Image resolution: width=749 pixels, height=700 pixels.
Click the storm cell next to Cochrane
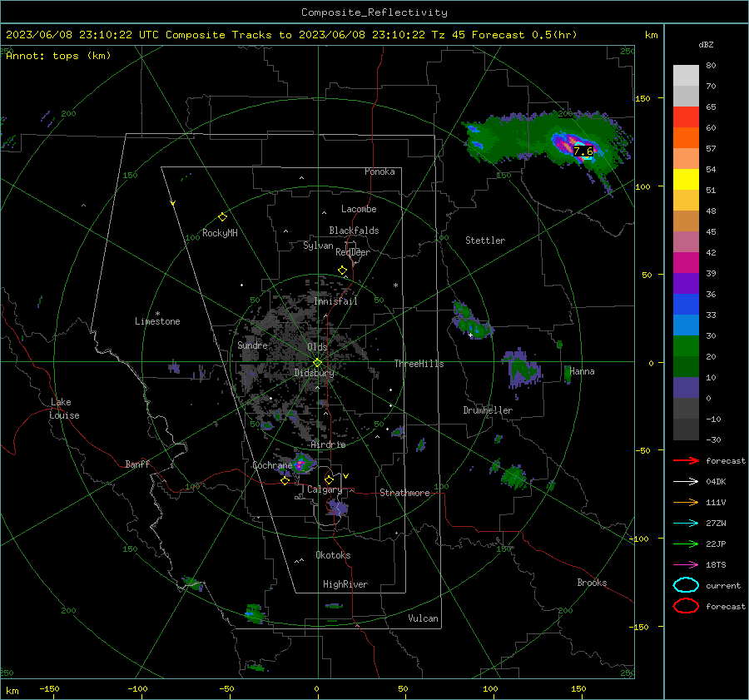302,463
